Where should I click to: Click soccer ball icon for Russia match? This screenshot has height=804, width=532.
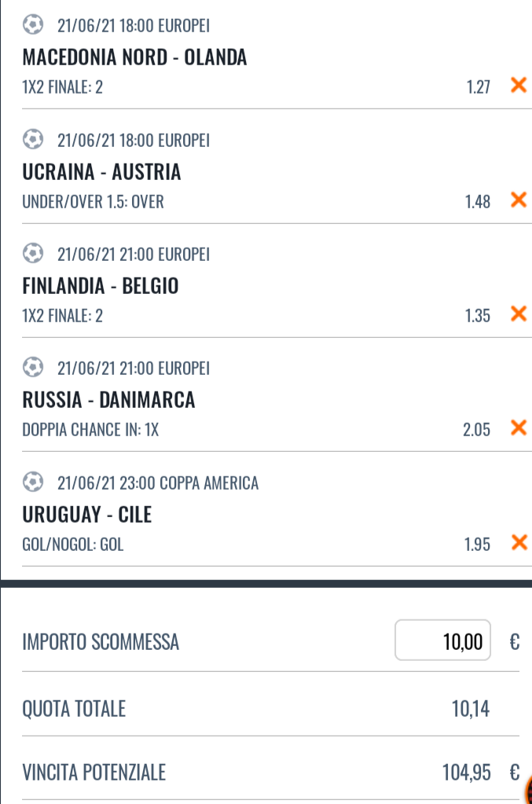coord(33,369)
